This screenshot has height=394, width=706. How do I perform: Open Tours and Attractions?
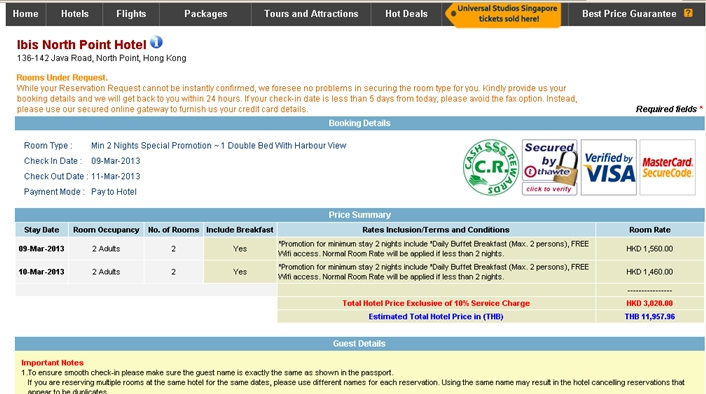tap(311, 14)
